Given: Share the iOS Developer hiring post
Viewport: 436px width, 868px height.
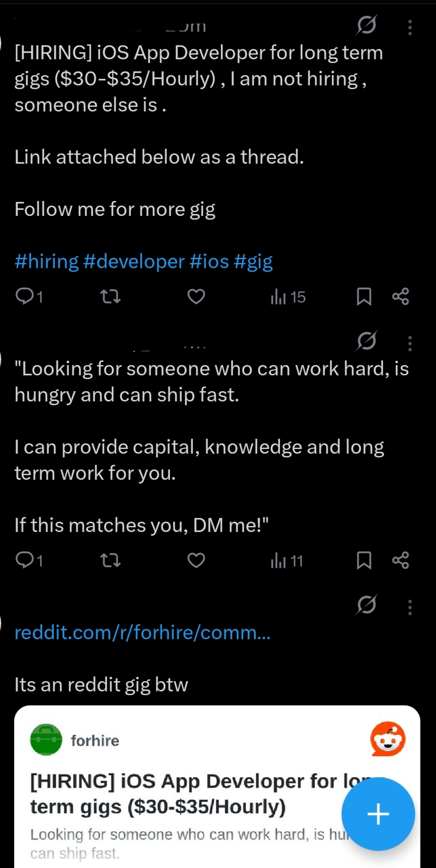Looking at the screenshot, I should click(x=401, y=296).
